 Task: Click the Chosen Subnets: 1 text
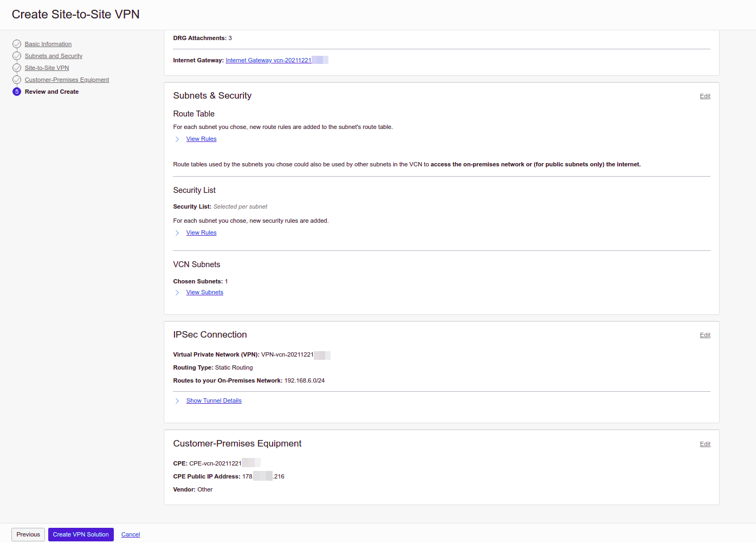[x=201, y=281]
